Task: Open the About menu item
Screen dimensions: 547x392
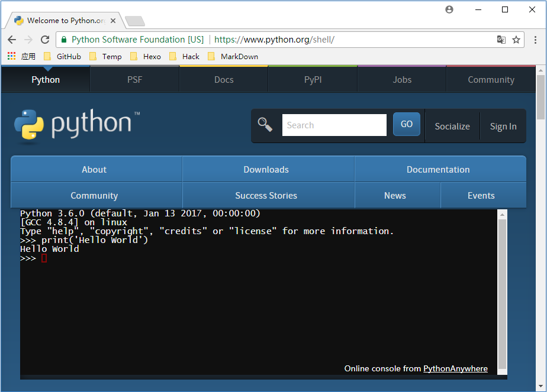Action: [x=96, y=169]
